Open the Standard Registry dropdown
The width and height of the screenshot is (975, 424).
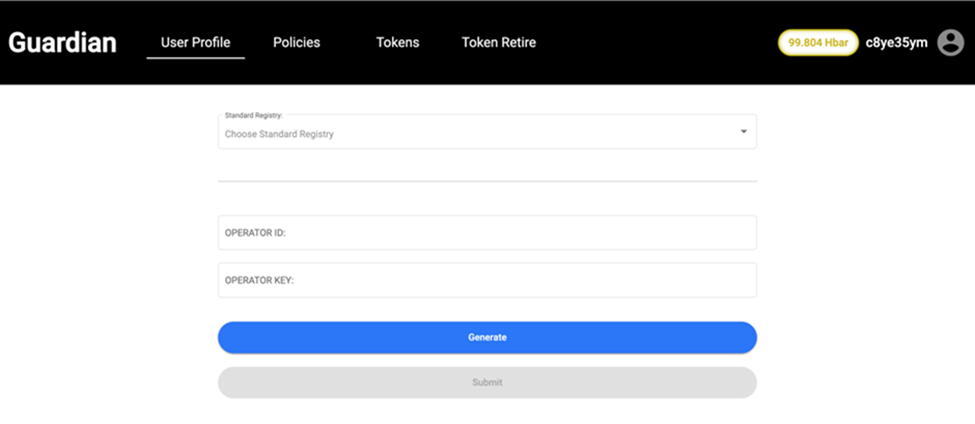point(487,132)
